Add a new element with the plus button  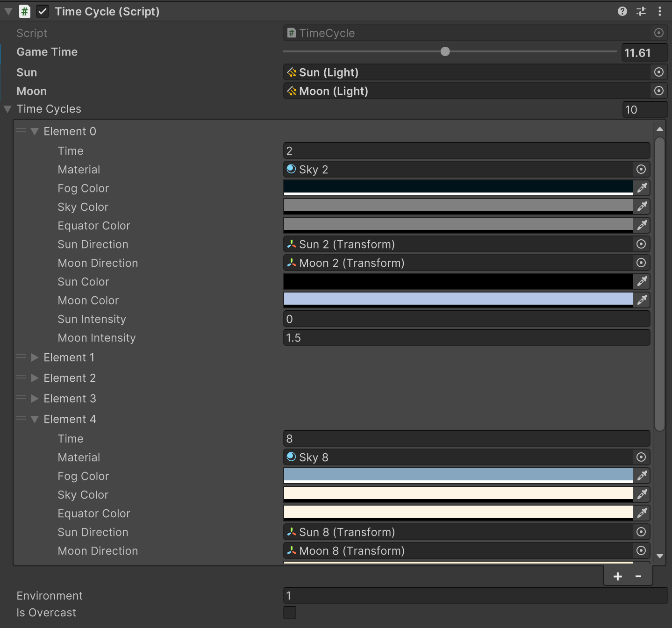point(617,576)
